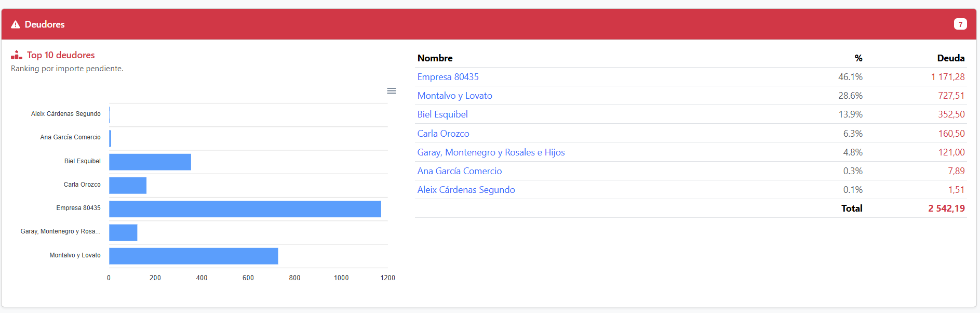Screen dimensions: 980x313
Task: Open the Aleix Cárdenas Segundo link
Action: tap(466, 190)
